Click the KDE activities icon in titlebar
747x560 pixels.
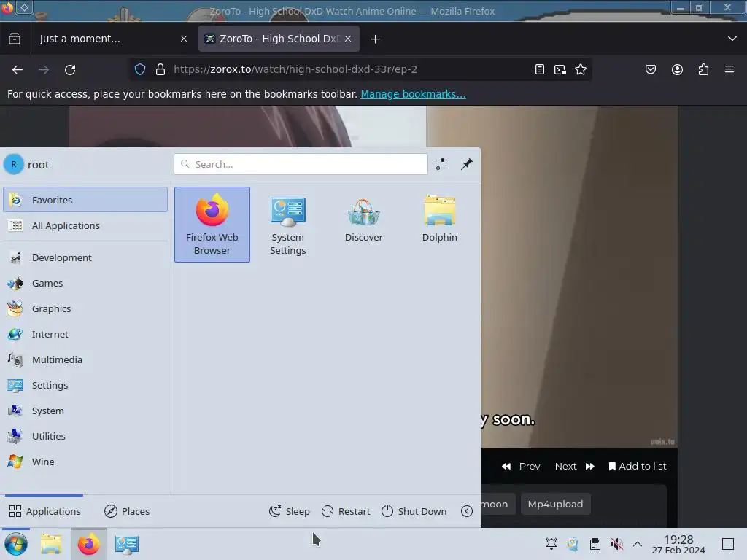[x=24, y=7]
